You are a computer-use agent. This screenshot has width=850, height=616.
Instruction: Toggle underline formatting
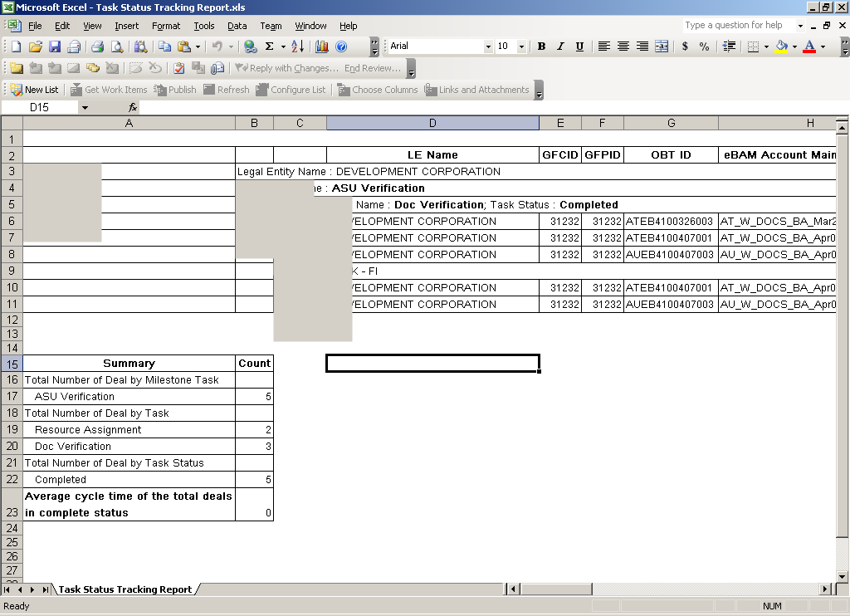pos(579,46)
